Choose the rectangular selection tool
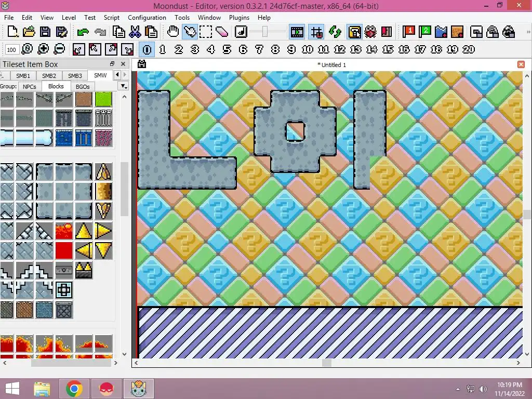 [x=206, y=32]
